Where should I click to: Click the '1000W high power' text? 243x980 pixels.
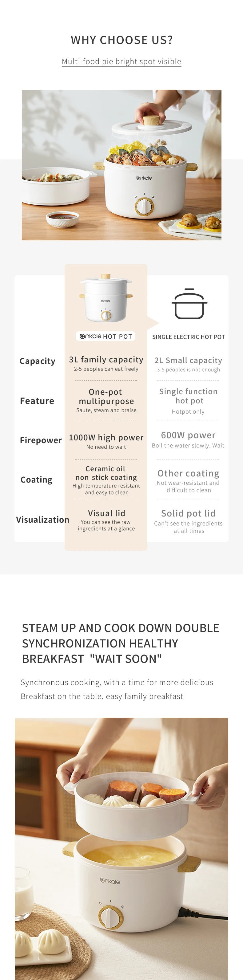[106, 438]
